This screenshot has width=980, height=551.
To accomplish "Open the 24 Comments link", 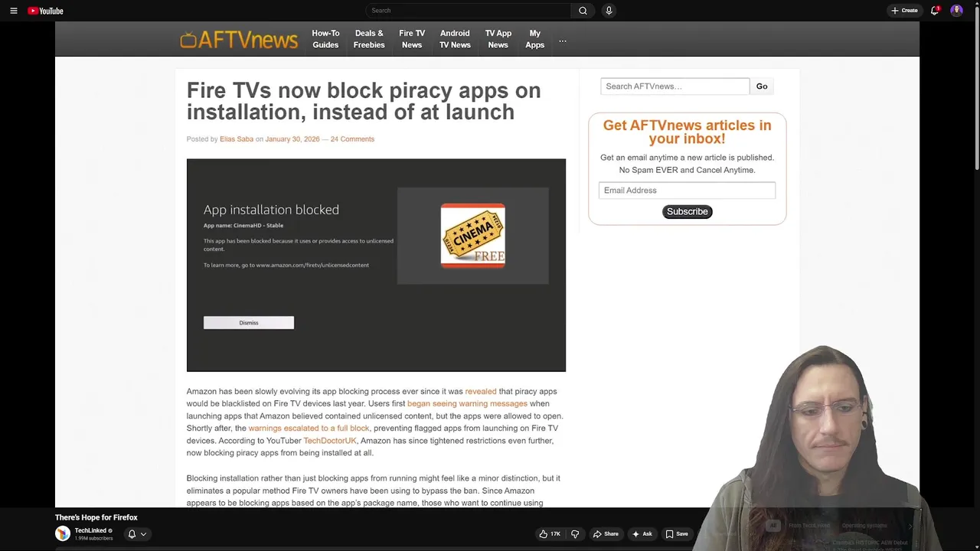I will point(352,139).
